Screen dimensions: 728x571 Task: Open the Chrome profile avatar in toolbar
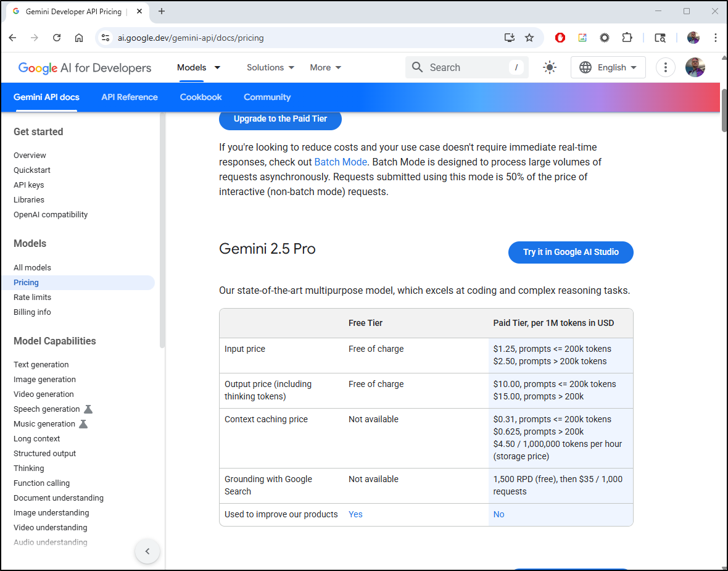[x=693, y=38]
